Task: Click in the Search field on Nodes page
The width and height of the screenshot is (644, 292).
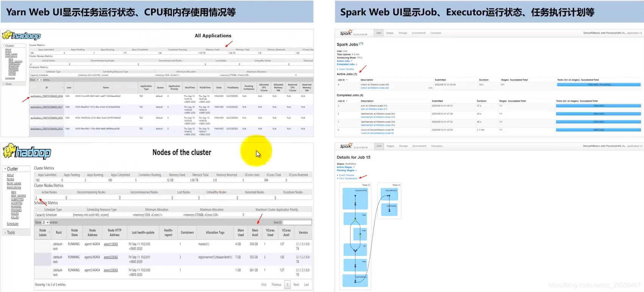Action: (x=297, y=222)
